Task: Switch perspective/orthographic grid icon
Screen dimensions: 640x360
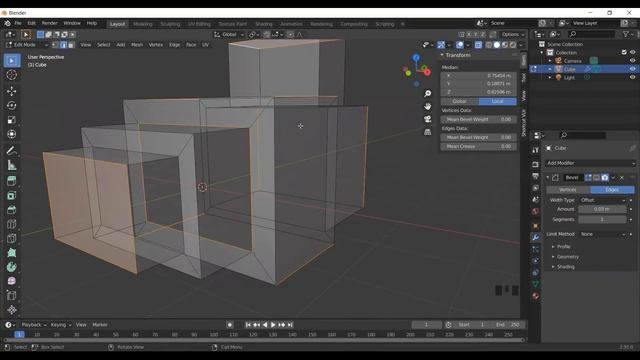Action: pos(427,132)
